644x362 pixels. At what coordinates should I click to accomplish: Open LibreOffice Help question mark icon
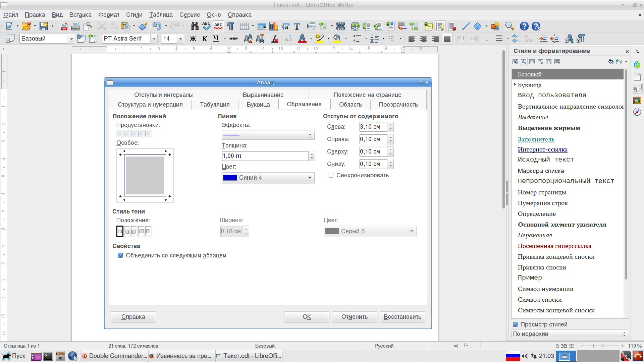coord(524,26)
